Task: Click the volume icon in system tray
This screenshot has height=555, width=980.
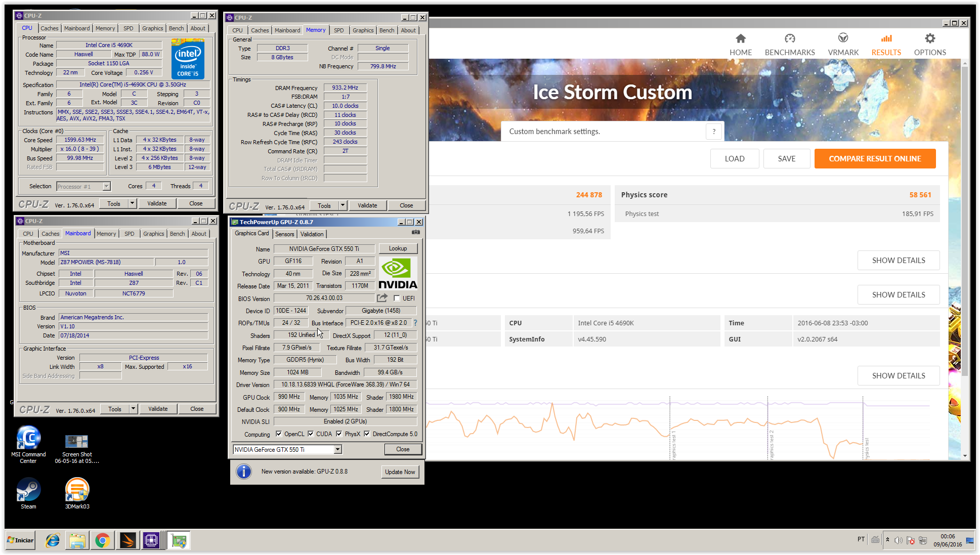Action: pos(898,540)
